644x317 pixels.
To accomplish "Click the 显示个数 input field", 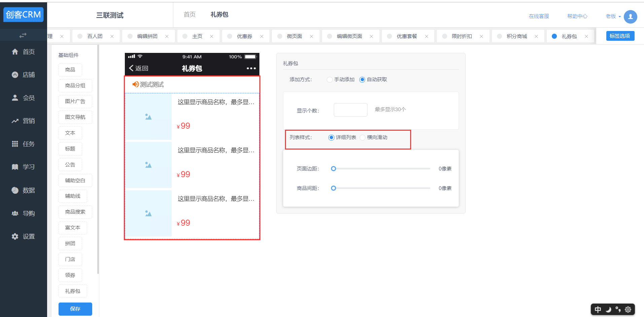I will pyautogui.click(x=350, y=110).
